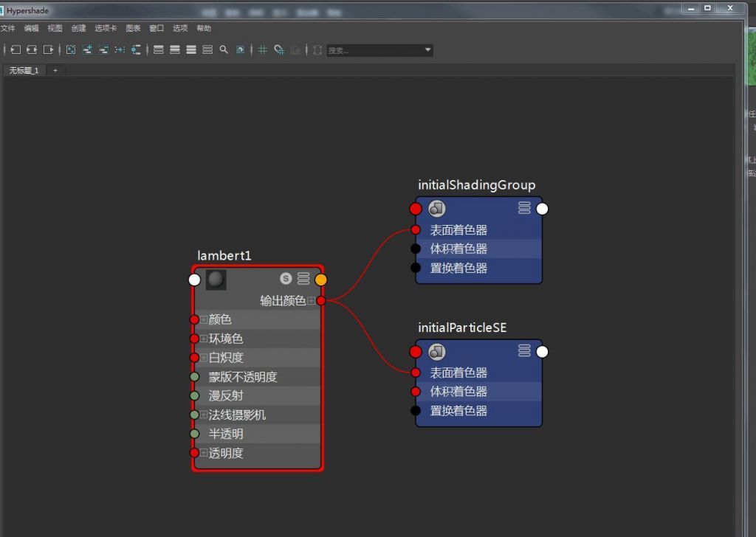Click initialShadingGroup white output port
Viewport: 756px width, 537px height.
(x=542, y=209)
